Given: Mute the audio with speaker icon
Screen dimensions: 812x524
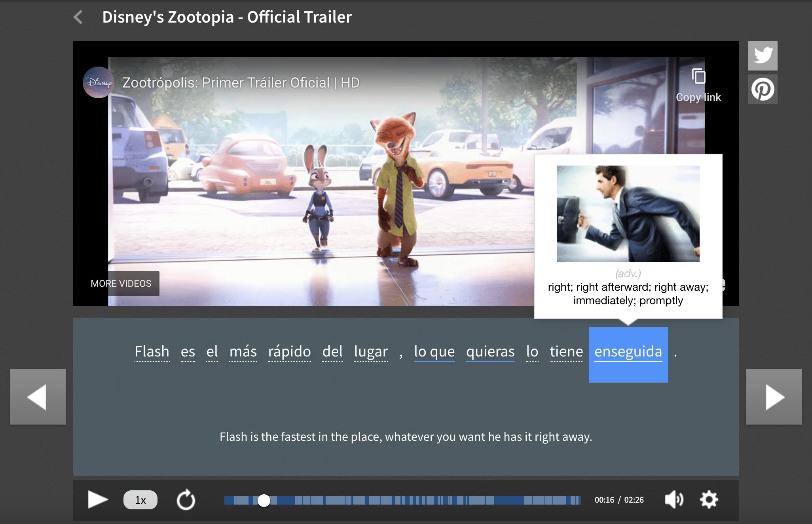Looking at the screenshot, I should [x=674, y=500].
